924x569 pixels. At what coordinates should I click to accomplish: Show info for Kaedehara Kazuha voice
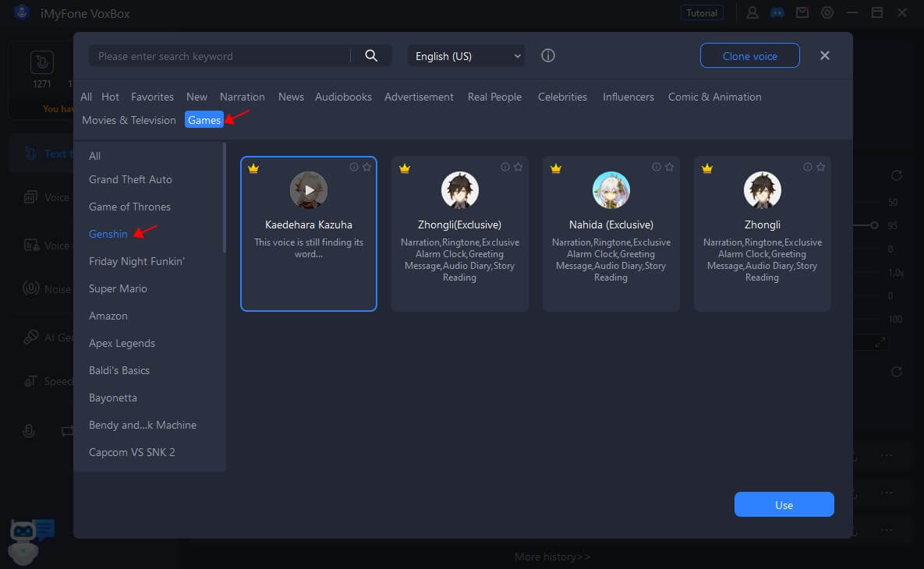[x=353, y=168]
